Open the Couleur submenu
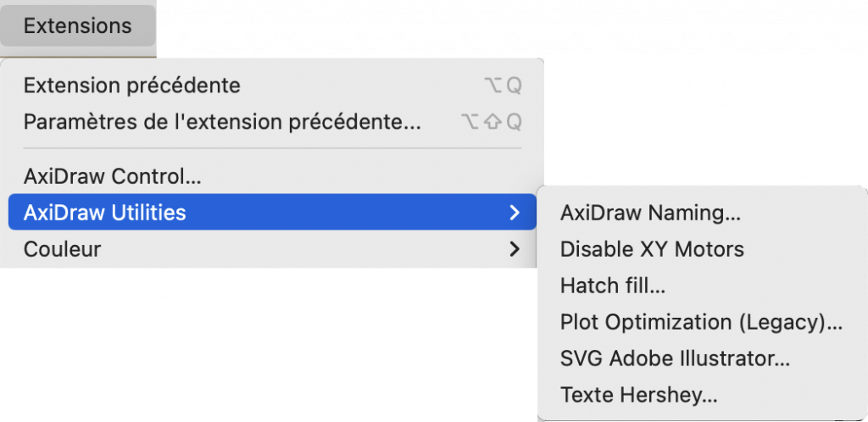Viewport: 868px width, 422px height. pyautogui.click(x=63, y=249)
